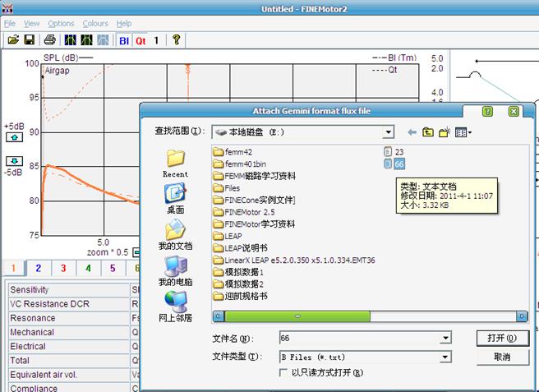This screenshot has height=392, width=539.
Task: Select the 模拟数据2 folder
Action: tap(238, 284)
